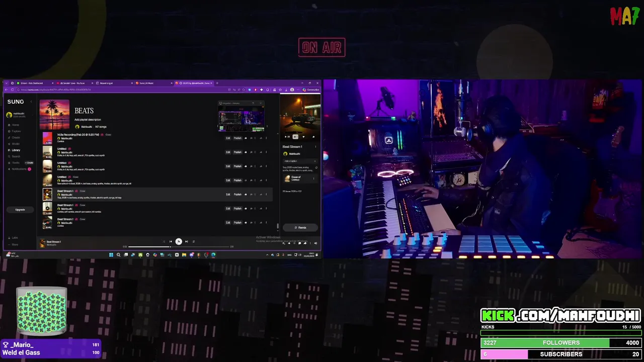Open the Windows Start menu
The height and width of the screenshot is (362, 644).
coord(111,254)
